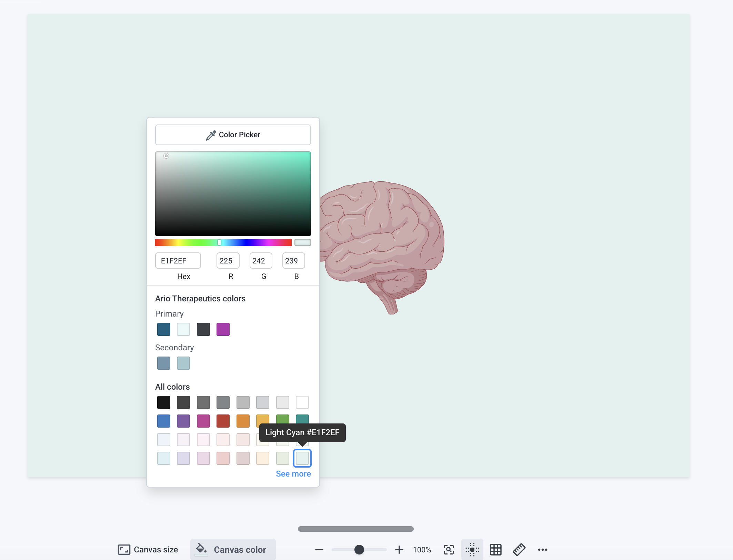Toggle the ruler icon
733x560 pixels.
tap(519, 550)
